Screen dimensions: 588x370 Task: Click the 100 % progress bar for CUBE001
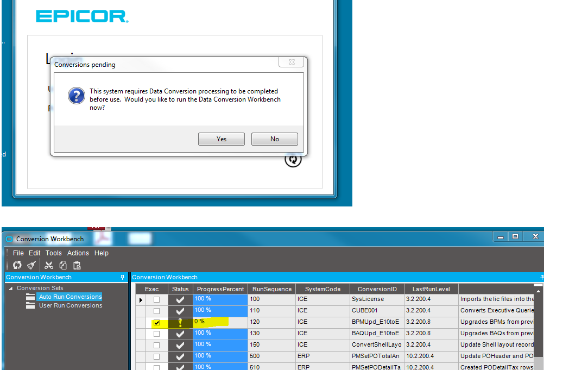[x=220, y=311]
